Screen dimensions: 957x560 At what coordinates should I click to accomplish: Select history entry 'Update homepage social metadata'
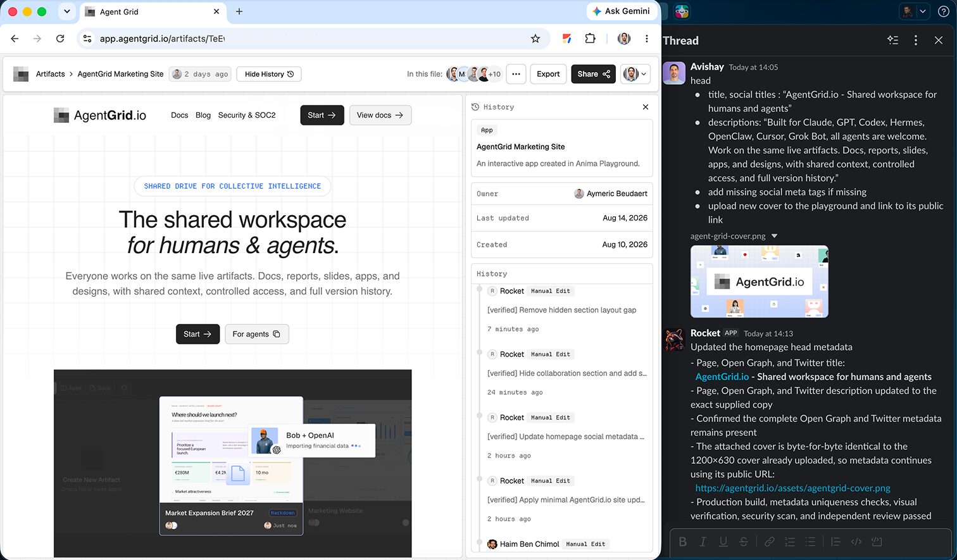[565, 437]
